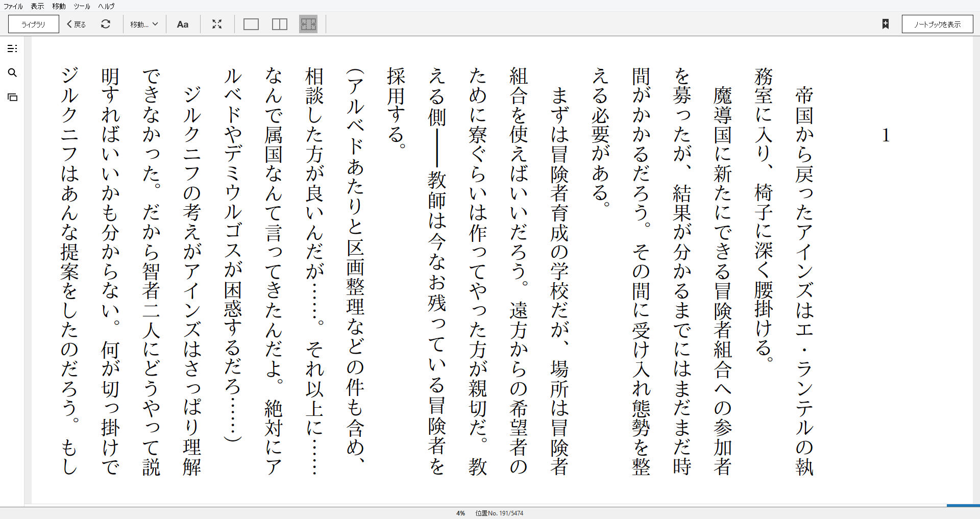Image resolution: width=980 pixels, height=519 pixels.
Task: Click the 4% progress indicator
Action: [x=460, y=513]
